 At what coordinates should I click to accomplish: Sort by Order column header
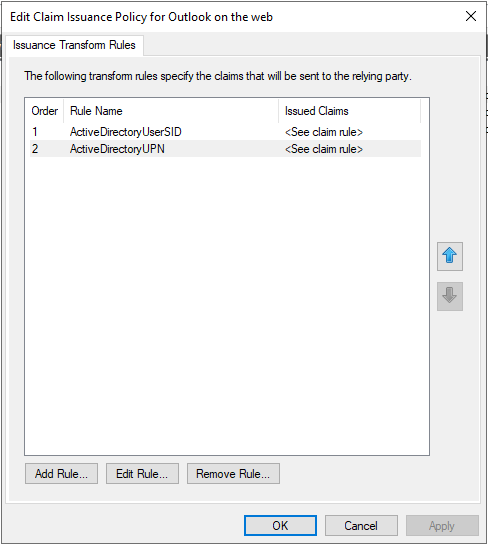(44, 111)
